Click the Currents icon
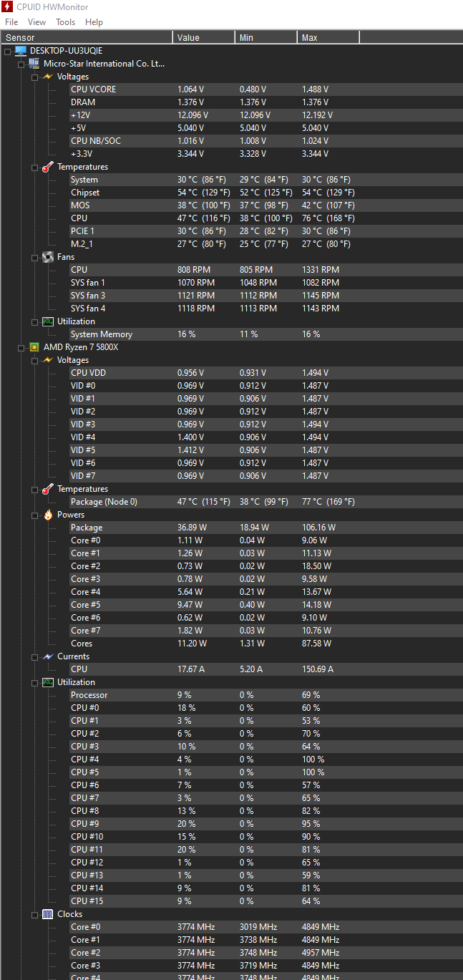Image resolution: width=463 pixels, height=980 pixels. pos(47,656)
